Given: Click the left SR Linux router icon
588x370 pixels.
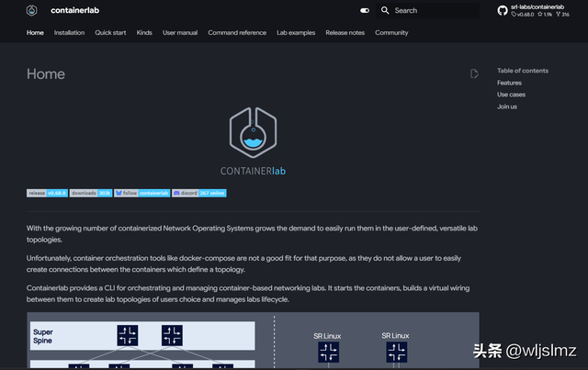Looking at the screenshot, I should coord(329,352).
